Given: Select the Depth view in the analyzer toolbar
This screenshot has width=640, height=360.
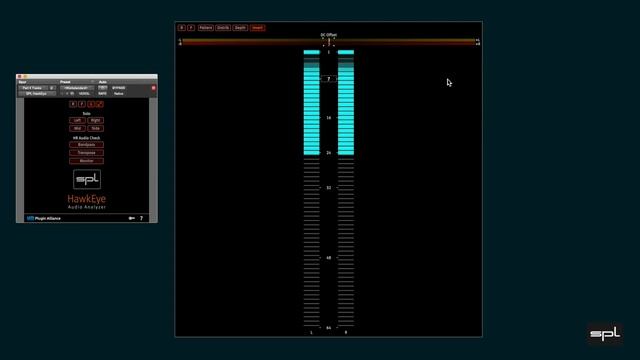Looking at the screenshot, I should (240, 28).
